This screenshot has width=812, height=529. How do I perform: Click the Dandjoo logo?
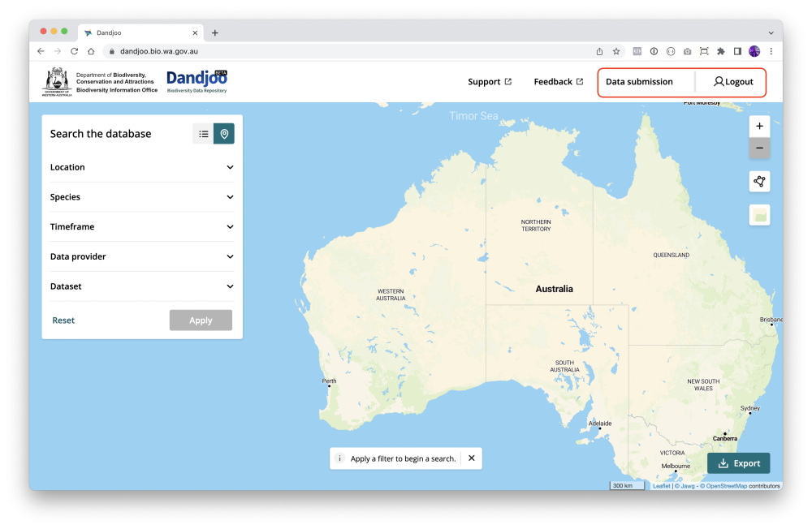click(x=197, y=82)
